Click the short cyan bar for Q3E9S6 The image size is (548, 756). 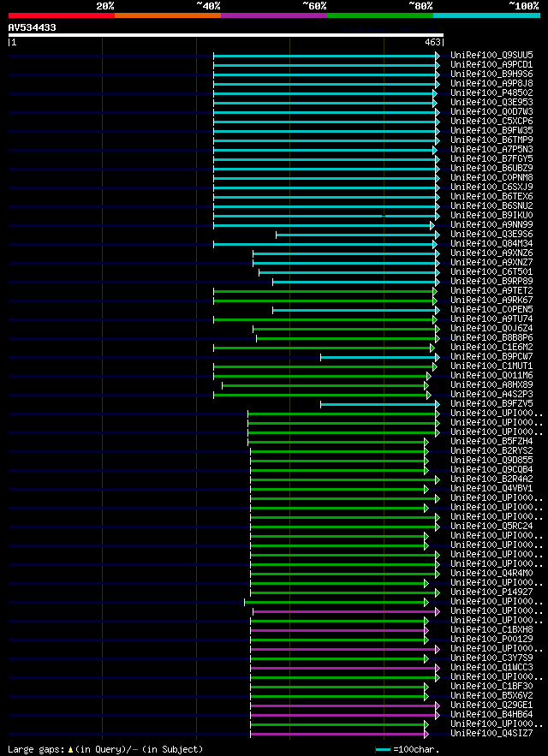point(358,235)
